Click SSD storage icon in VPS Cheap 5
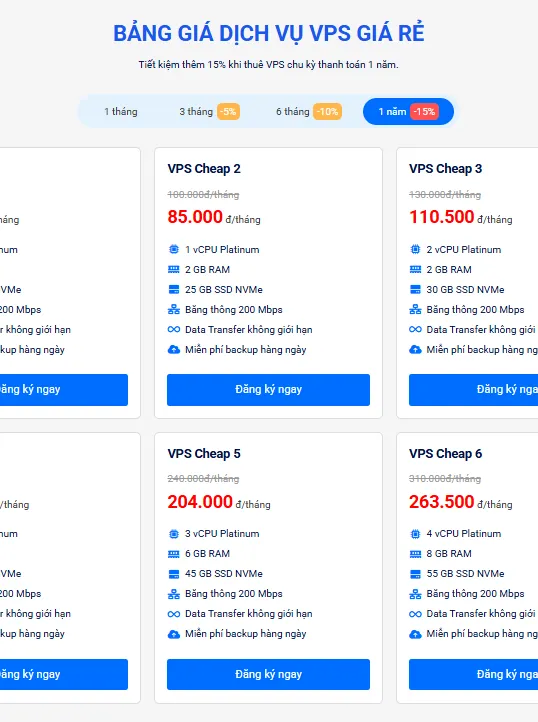 point(174,574)
